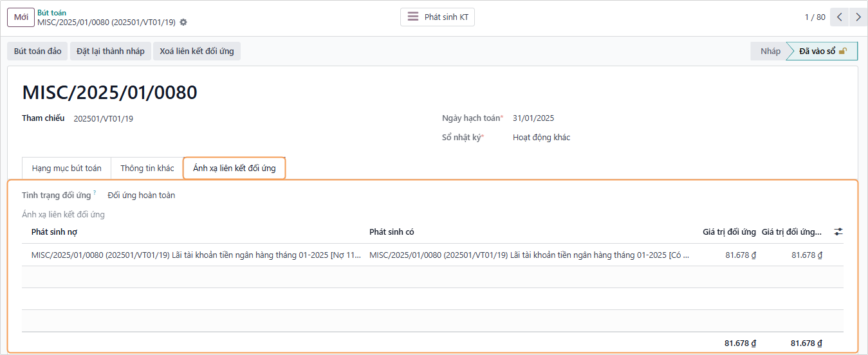This screenshot has height=355, width=868.
Task: Click the Tham chiếu reference field
Action: pyautogui.click(x=103, y=119)
